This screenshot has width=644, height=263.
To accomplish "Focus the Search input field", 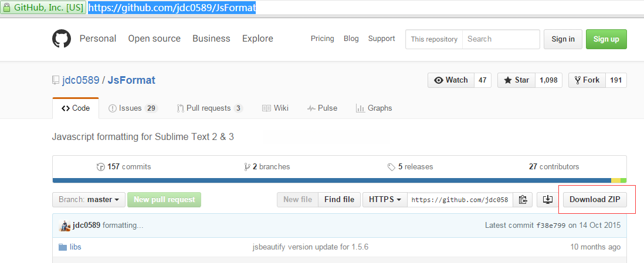I will coord(501,39).
